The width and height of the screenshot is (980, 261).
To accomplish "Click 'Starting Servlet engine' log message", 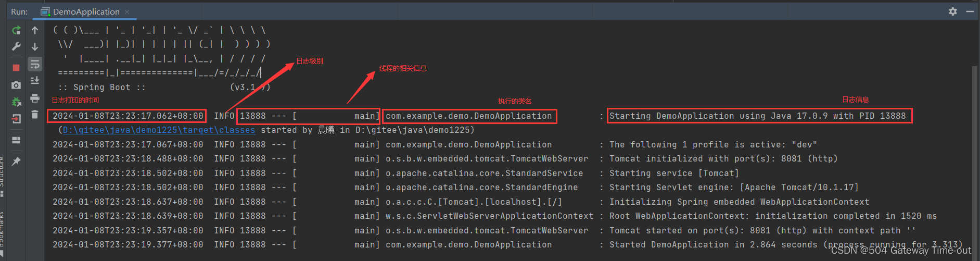I will click(734, 187).
